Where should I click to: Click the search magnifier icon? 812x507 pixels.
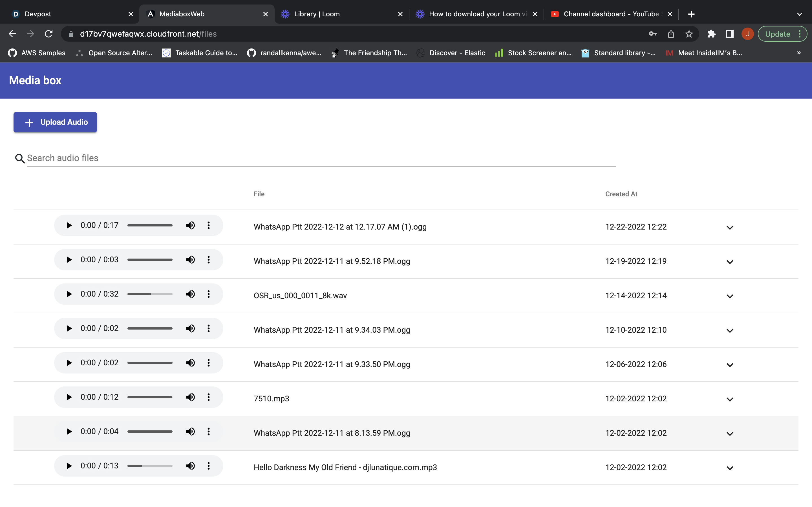(x=20, y=158)
